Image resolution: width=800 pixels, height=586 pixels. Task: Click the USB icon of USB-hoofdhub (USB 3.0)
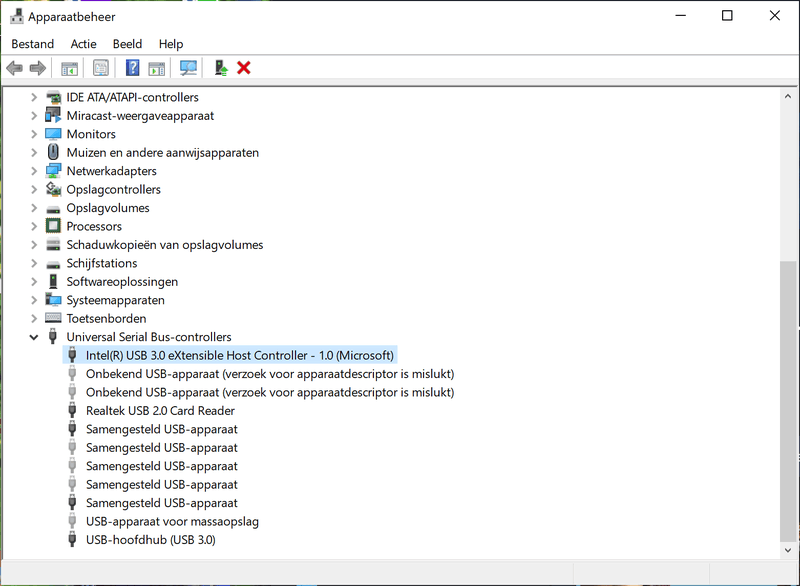[x=72, y=540]
